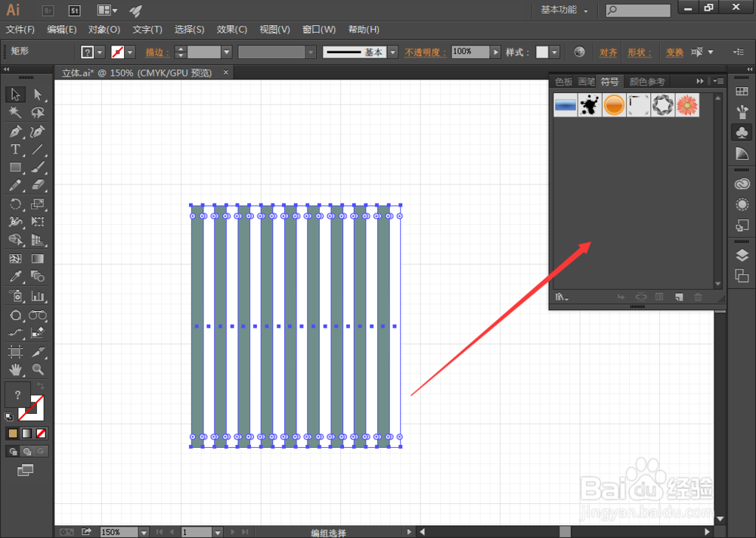Activate the Pen tool
Image resolution: width=756 pixels, height=538 pixels.
pyautogui.click(x=15, y=131)
